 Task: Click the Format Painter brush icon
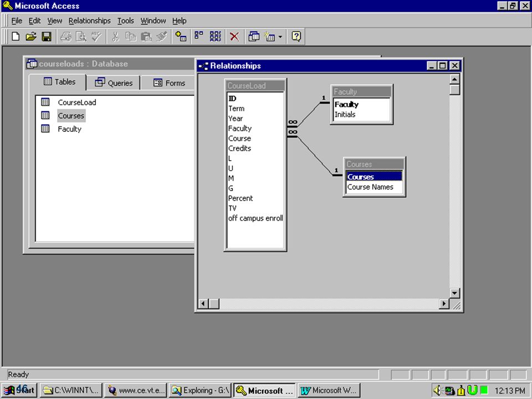[x=162, y=37]
